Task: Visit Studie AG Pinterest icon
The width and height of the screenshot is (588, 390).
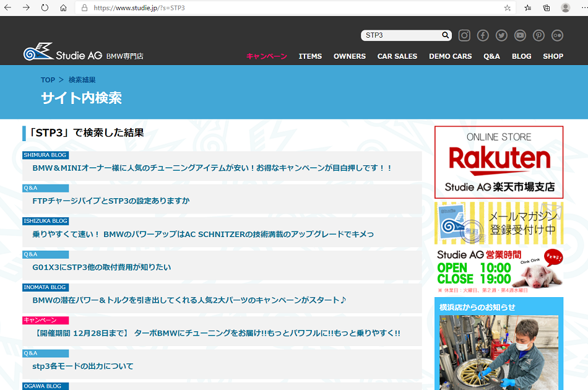Action: [539, 35]
